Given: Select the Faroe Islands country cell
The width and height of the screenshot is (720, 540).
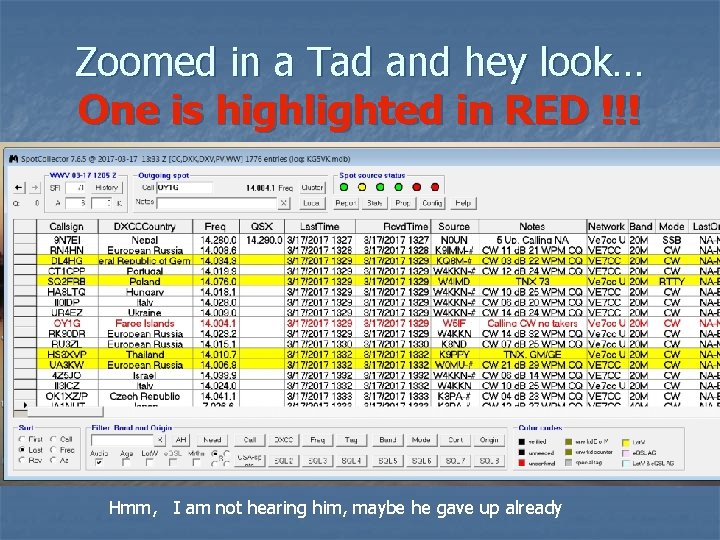Looking at the screenshot, I should 145,323.
